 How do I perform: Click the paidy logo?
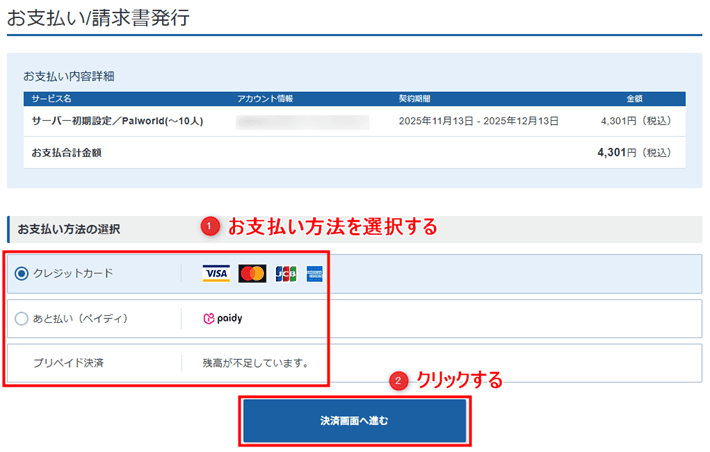[x=223, y=318]
